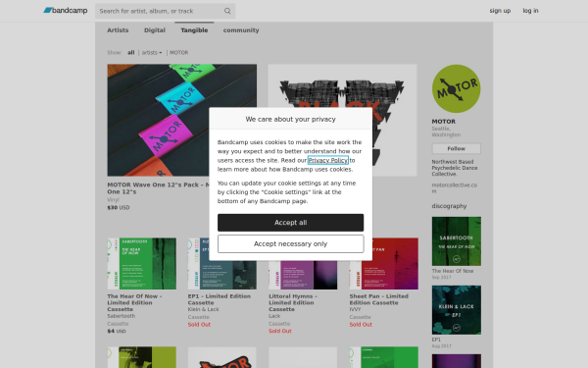588x368 pixels.
Task: Open Sheet Pan Limited Edition Cassette title
Action: (x=378, y=299)
